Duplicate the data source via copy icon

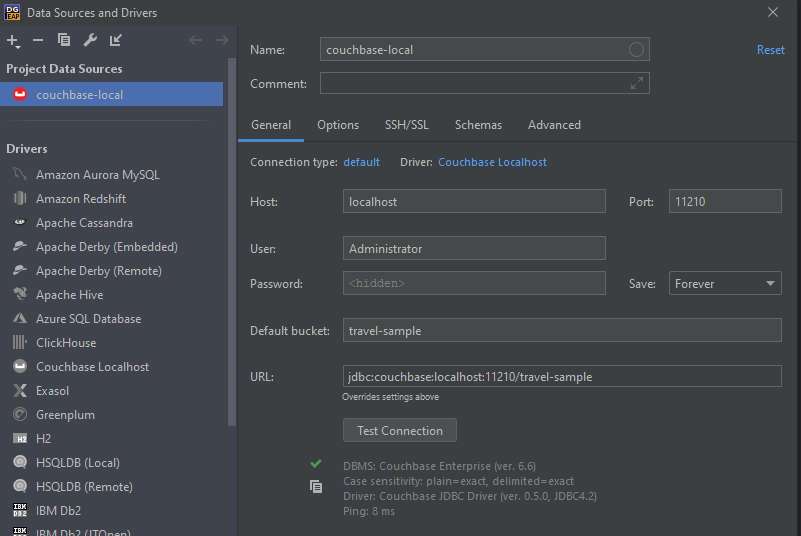click(64, 40)
